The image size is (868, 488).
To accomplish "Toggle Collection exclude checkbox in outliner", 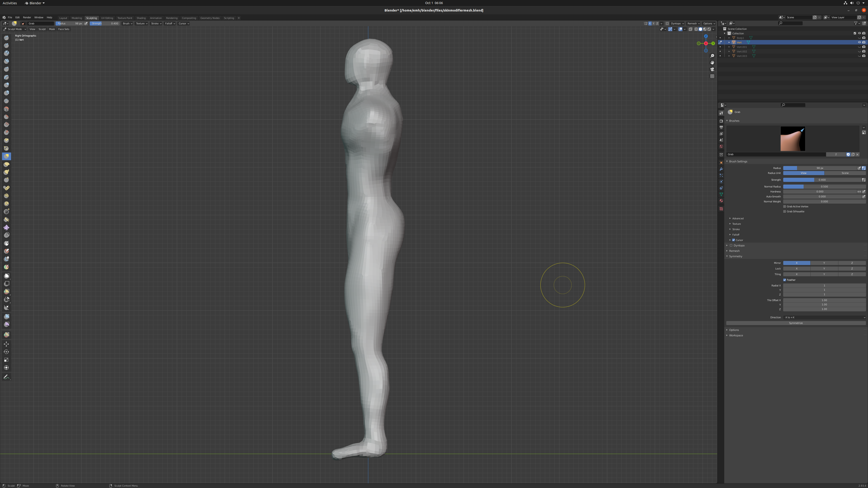I will 855,33.
